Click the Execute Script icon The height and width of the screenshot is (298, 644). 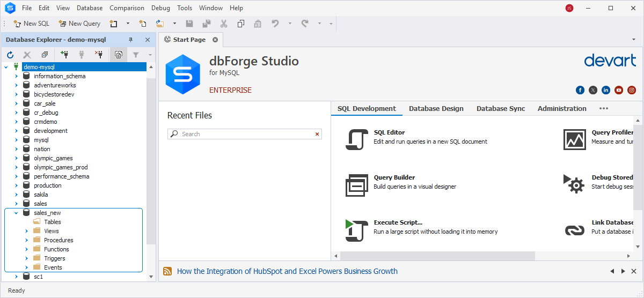(x=356, y=230)
